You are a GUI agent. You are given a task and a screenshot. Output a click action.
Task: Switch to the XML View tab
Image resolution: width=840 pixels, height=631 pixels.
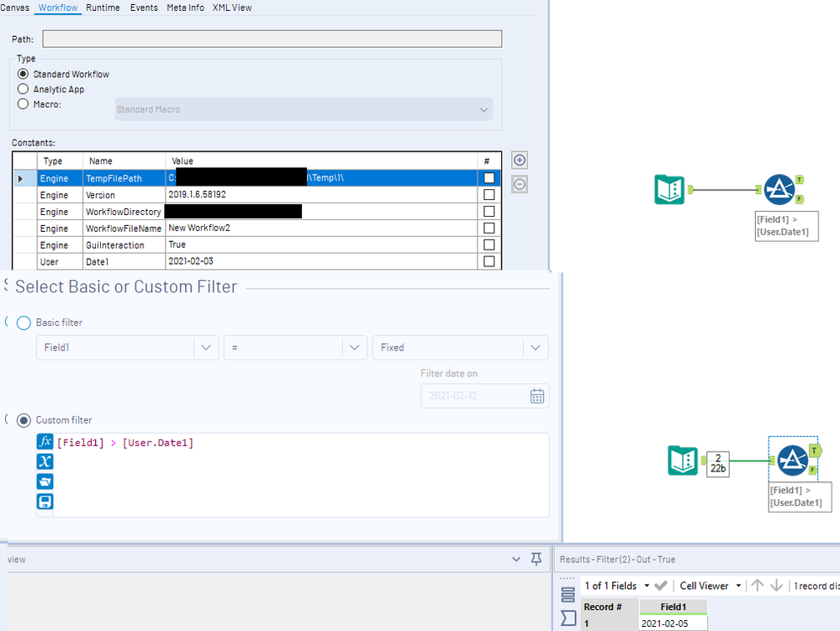click(232, 8)
